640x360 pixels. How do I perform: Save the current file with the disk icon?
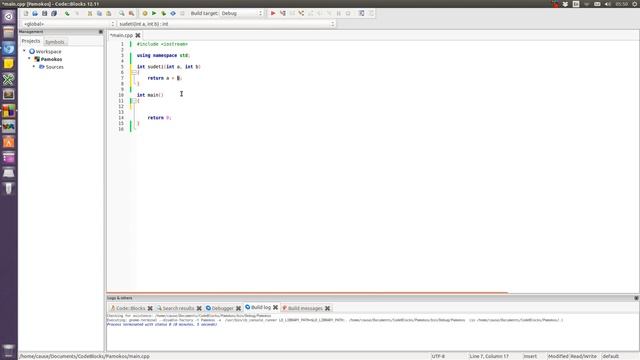coord(44,13)
